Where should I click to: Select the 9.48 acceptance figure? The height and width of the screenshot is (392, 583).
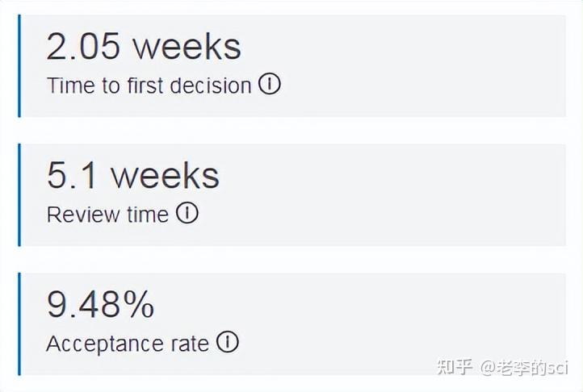[84, 304]
